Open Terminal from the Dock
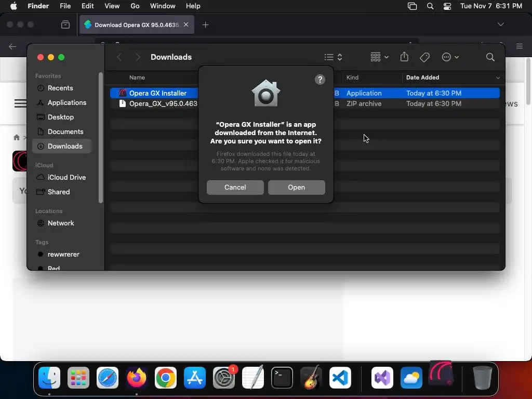The width and height of the screenshot is (532, 399). pyautogui.click(x=282, y=378)
